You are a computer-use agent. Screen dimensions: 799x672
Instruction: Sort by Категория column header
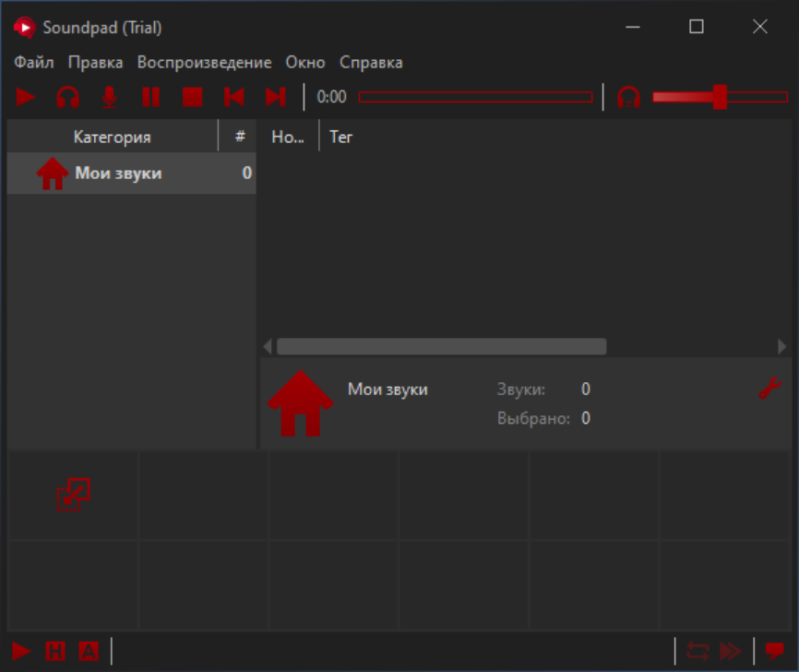tap(113, 136)
